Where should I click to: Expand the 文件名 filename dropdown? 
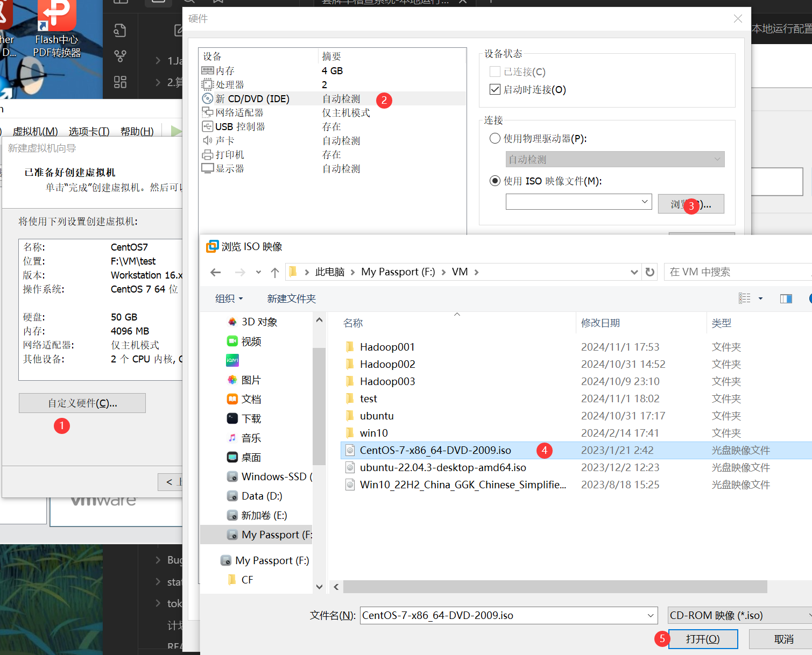pos(651,615)
